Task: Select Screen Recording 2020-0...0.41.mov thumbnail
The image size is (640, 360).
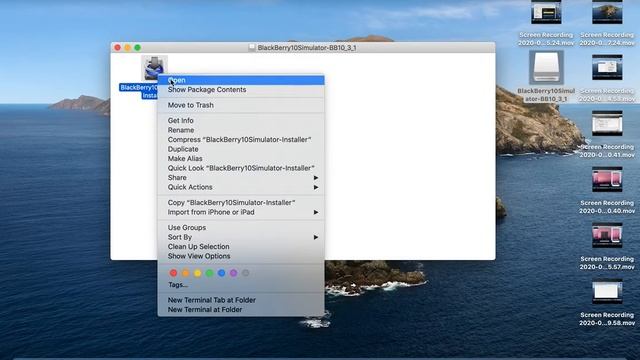Action: (x=607, y=123)
